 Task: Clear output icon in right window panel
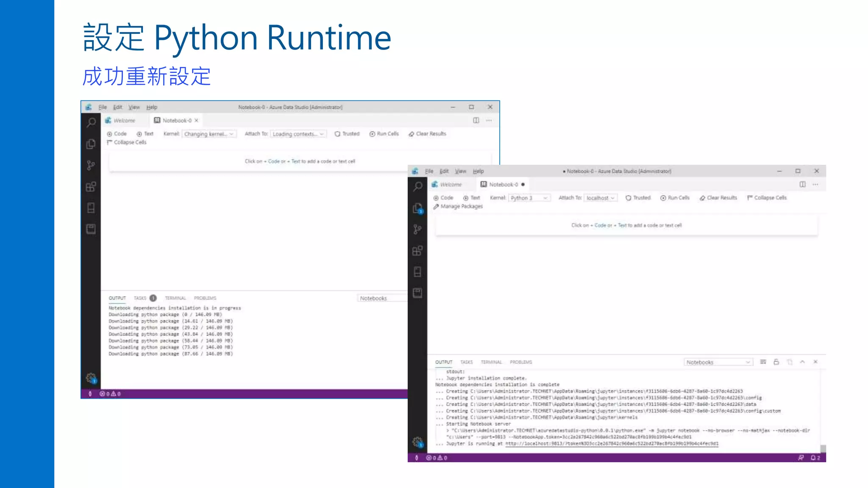click(763, 362)
